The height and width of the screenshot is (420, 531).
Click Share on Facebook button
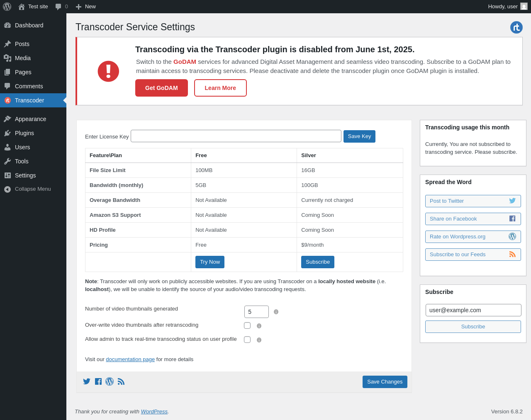(473, 219)
